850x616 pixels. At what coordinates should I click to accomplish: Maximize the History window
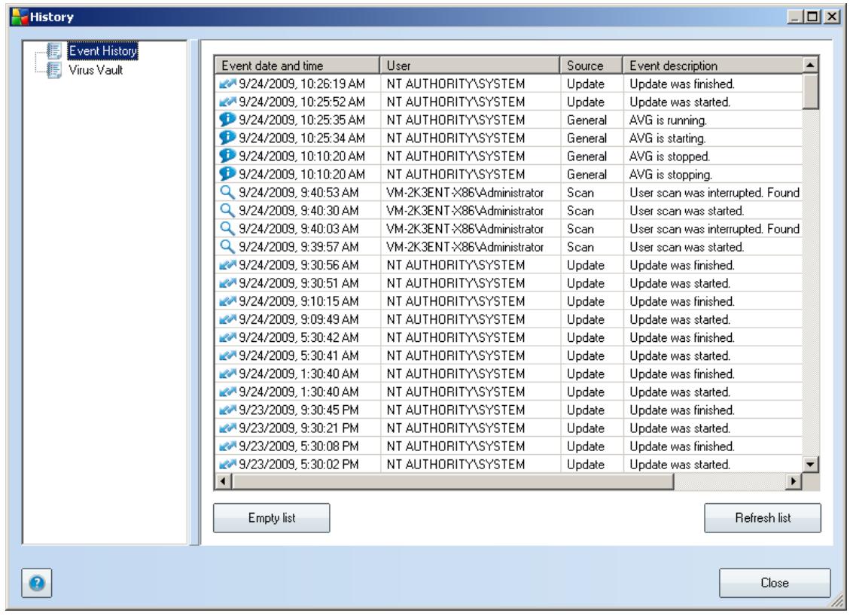coord(812,17)
